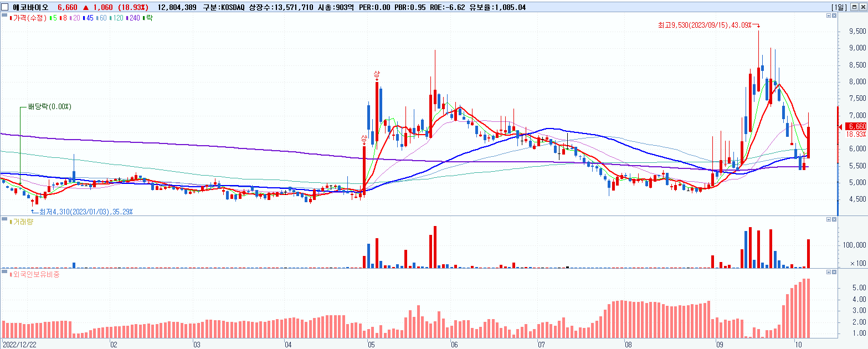Click the PBR:0.95 header value

tap(409, 7)
